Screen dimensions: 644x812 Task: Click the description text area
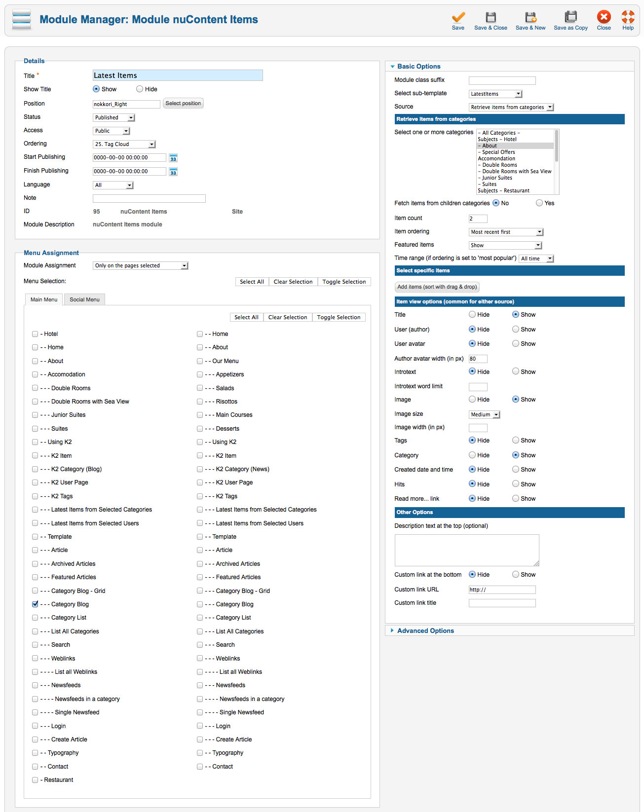[467, 550]
